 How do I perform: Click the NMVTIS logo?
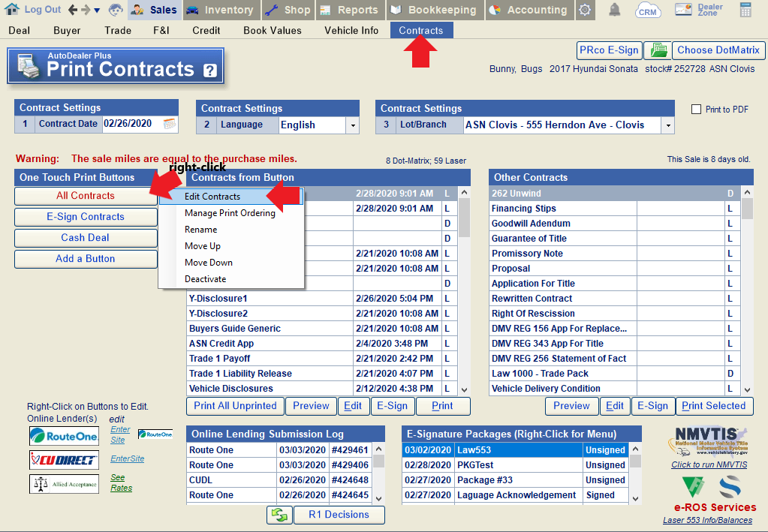708,441
